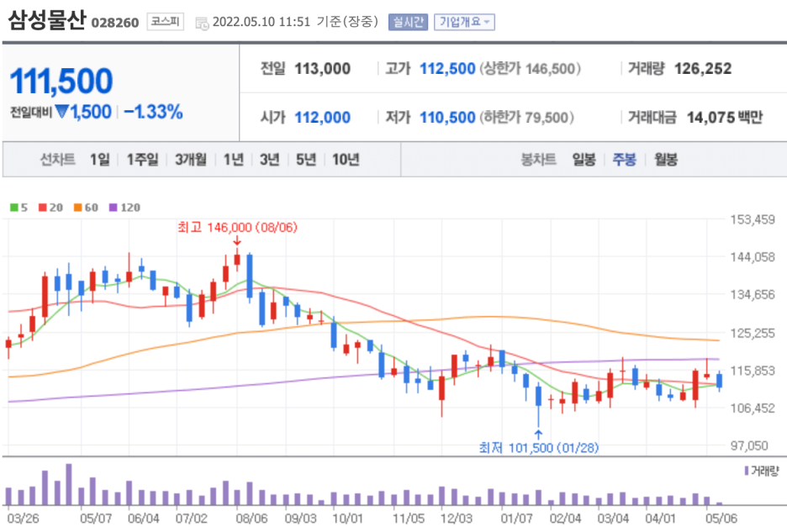The width and height of the screenshot is (787, 532).
Task: Click the stock code 028260
Action: click(x=115, y=23)
